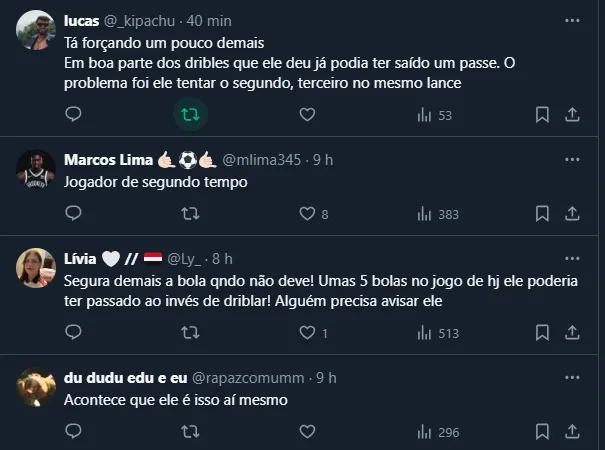Open more menu on du dudu edu e eu tweet

[x=572, y=377]
